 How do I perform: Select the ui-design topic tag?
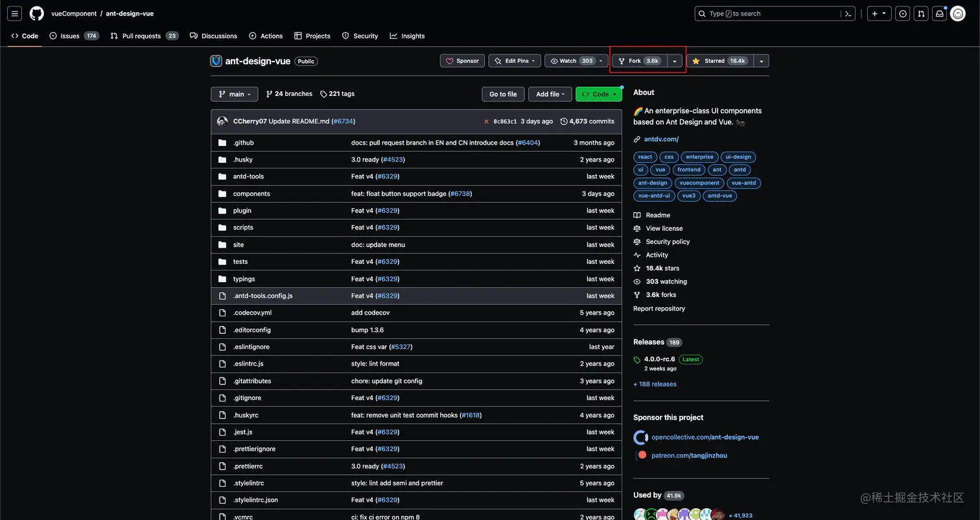[738, 157]
